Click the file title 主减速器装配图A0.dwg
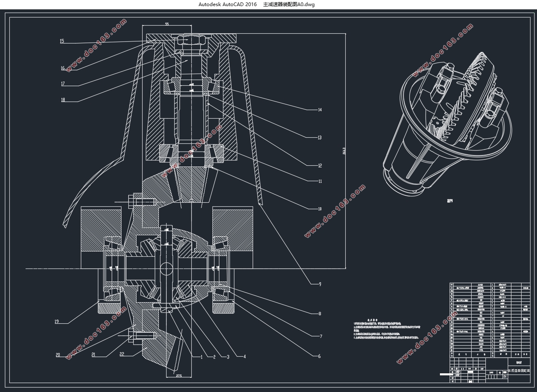537x392 pixels. 289,4
